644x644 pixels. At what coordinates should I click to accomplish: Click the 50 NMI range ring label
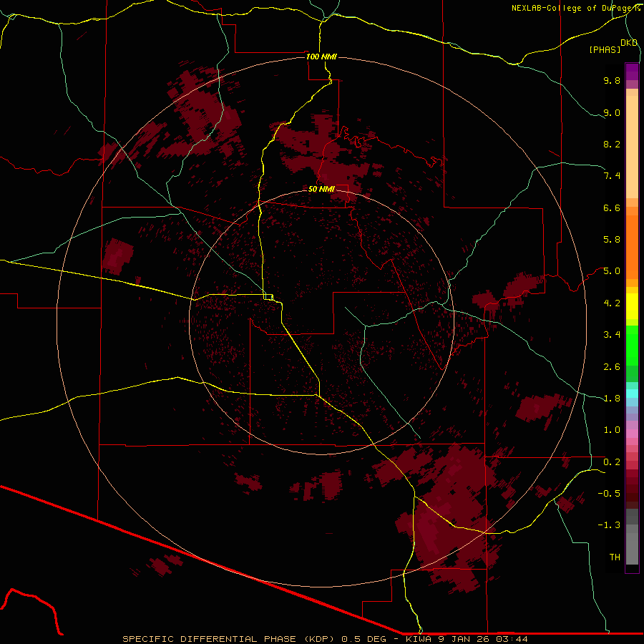click(x=321, y=189)
